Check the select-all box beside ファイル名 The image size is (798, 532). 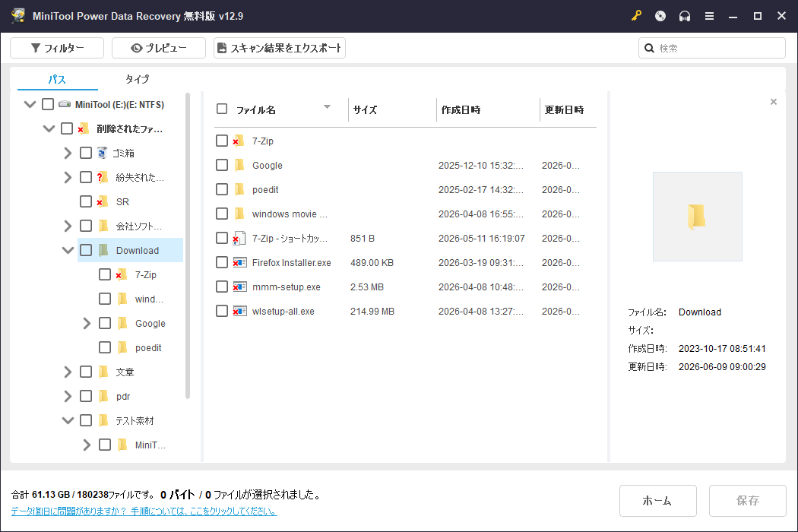(x=222, y=109)
